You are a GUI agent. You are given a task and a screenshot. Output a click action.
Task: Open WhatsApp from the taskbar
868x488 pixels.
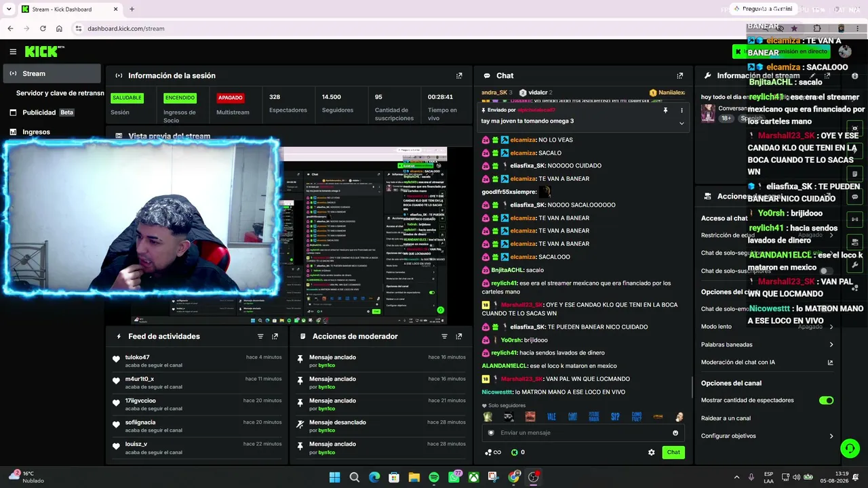coord(454,477)
